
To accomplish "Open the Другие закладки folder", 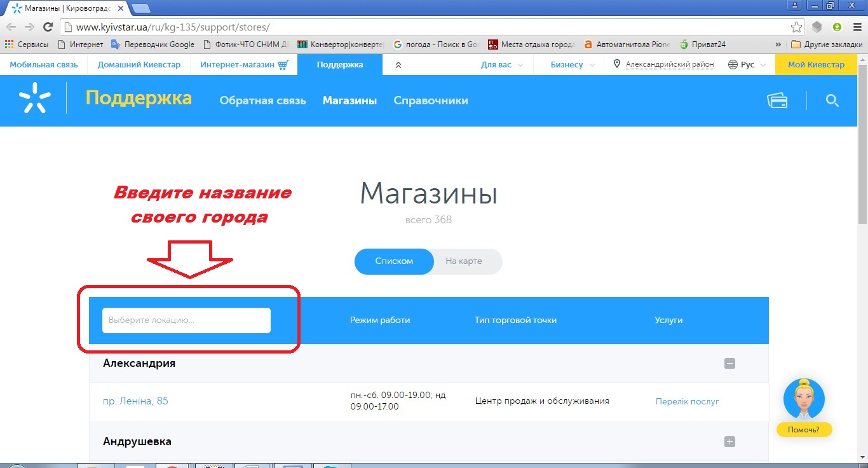I will pyautogui.click(x=827, y=45).
